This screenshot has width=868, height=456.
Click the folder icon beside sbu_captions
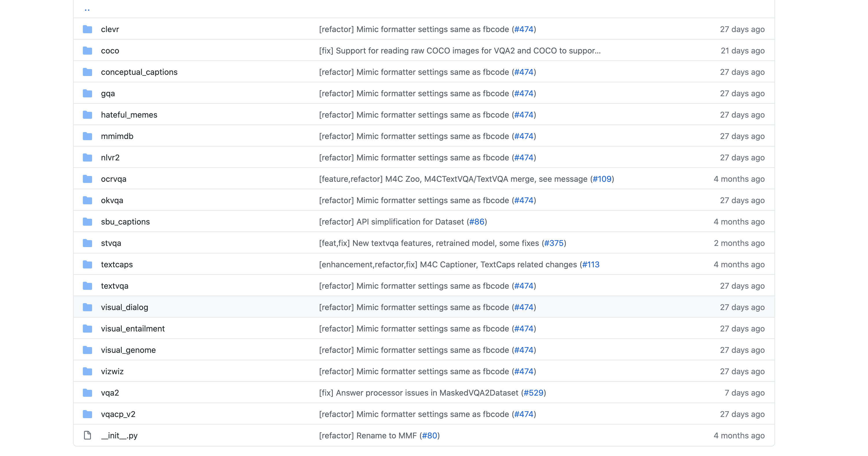tap(87, 222)
